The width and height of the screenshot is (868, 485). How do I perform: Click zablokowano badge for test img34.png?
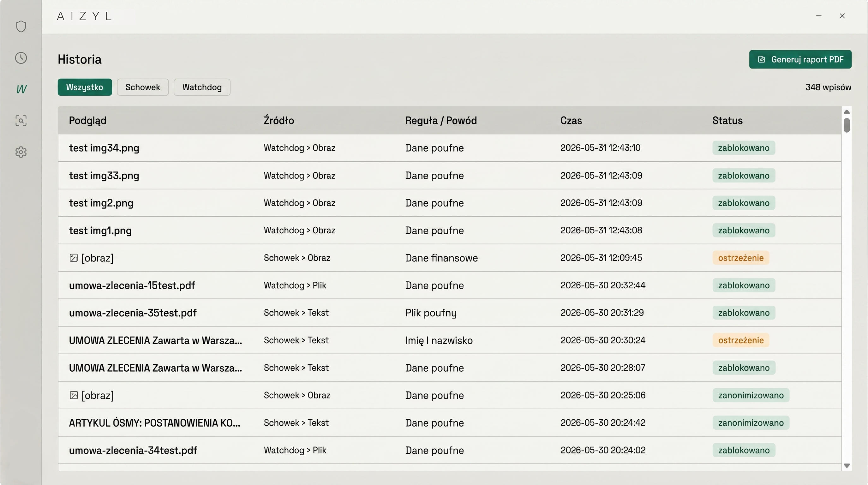[744, 148]
